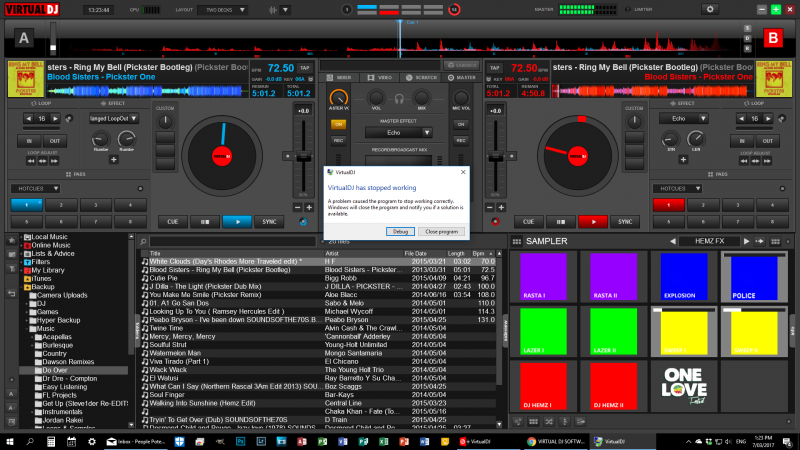Toggle deck A loop OUT button
The width and height of the screenshot is (800, 450).
[55, 141]
